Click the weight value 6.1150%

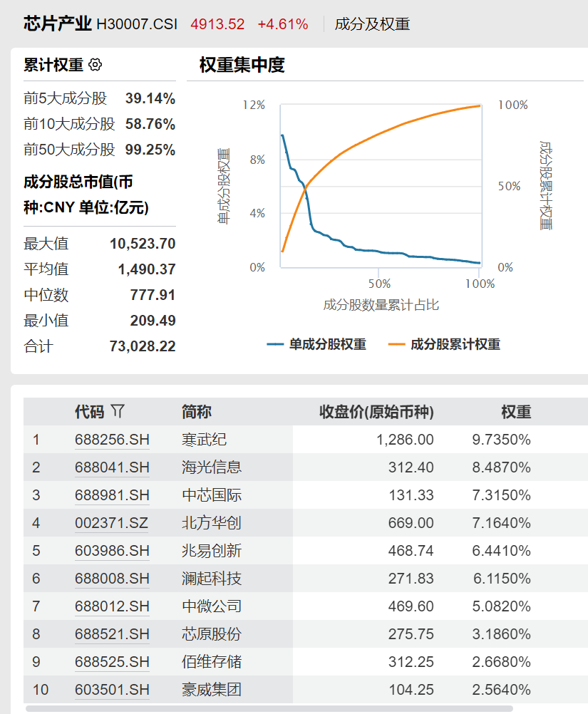pos(502,579)
